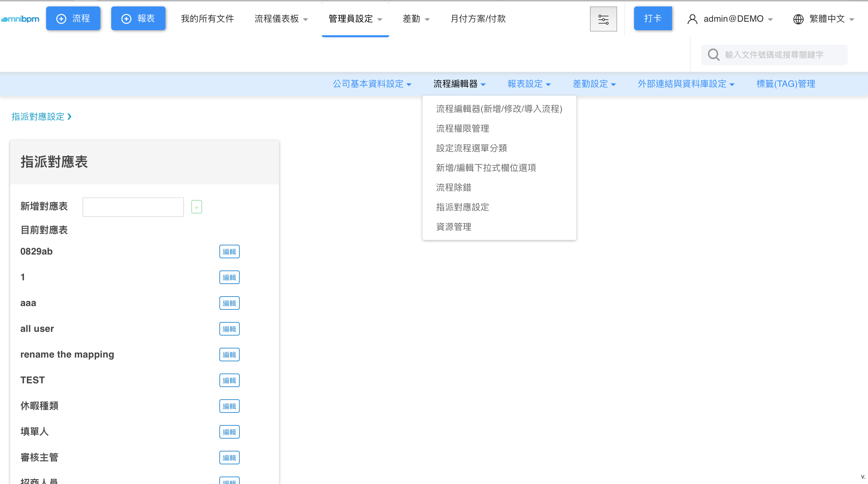Click the filter settings sliders icon
This screenshot has width=868, height=484.
(603, 19)
